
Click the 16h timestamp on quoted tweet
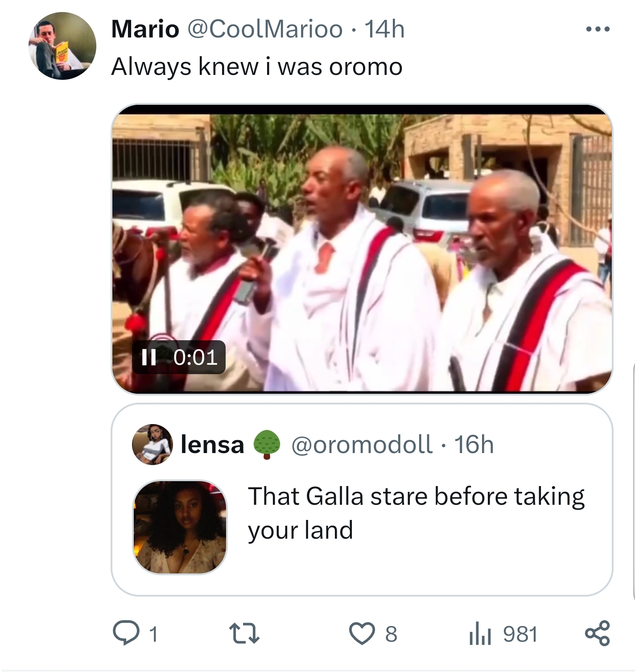point(474,445)
